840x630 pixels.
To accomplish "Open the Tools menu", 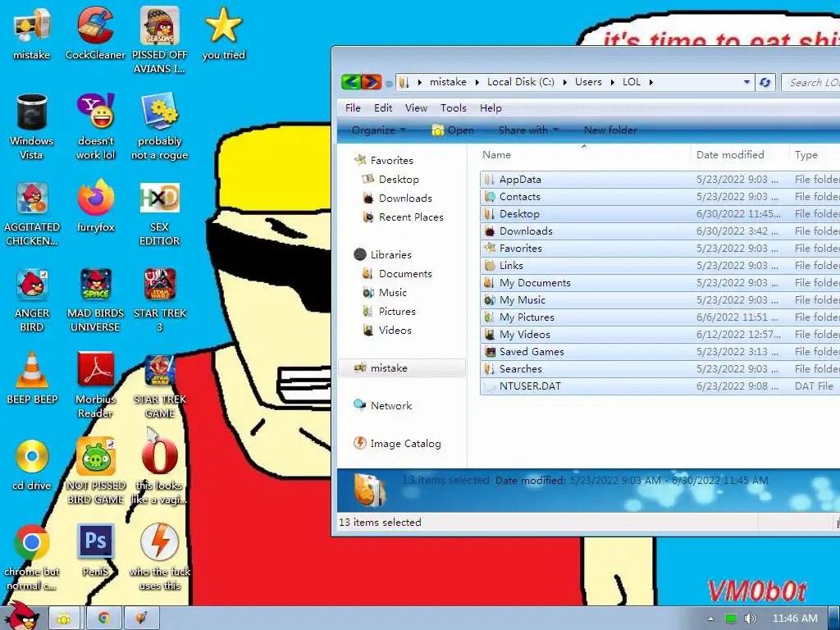I will [453, 108].
